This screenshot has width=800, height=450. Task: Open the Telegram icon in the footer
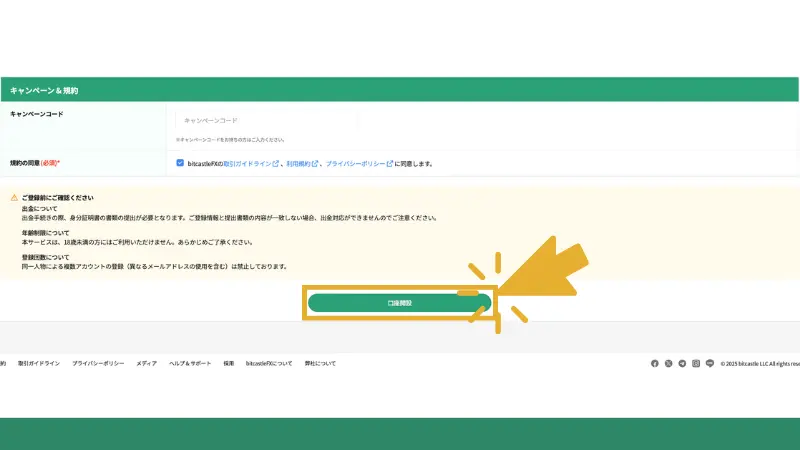[x=682, y=363]
